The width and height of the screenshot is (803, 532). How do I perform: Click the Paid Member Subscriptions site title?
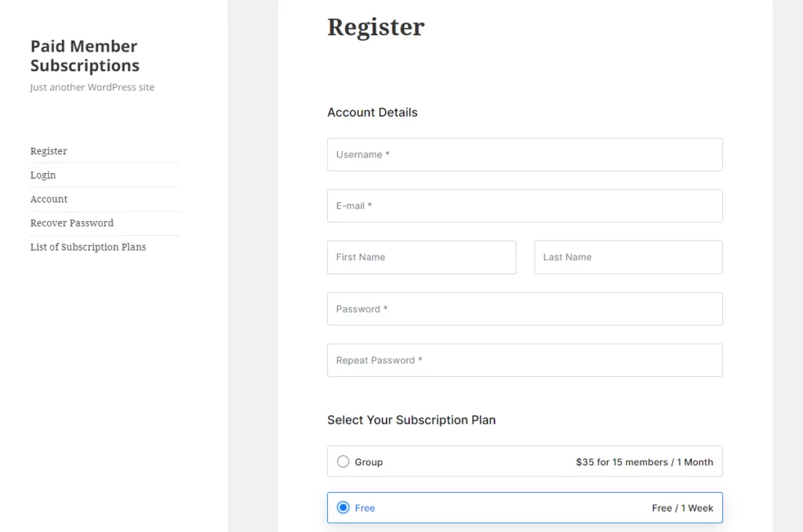85,56
